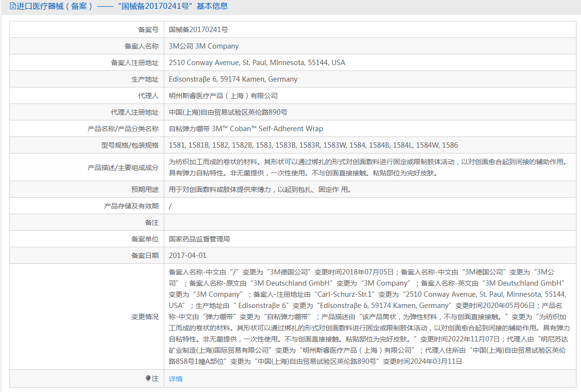The width and height of the screenshot is (581, 392).
Task: Click the 注 label in last row
Action: pyautogui.click(x=155, y=379)
